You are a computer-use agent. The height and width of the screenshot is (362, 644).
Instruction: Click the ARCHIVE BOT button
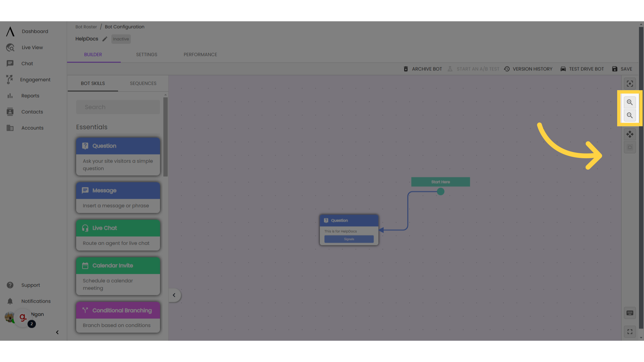point(422,69)
